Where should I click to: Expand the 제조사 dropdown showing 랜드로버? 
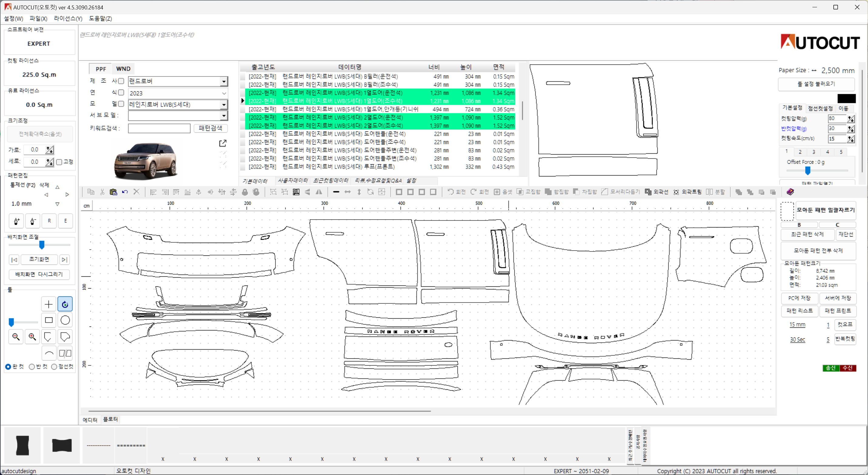coord(224,81)
